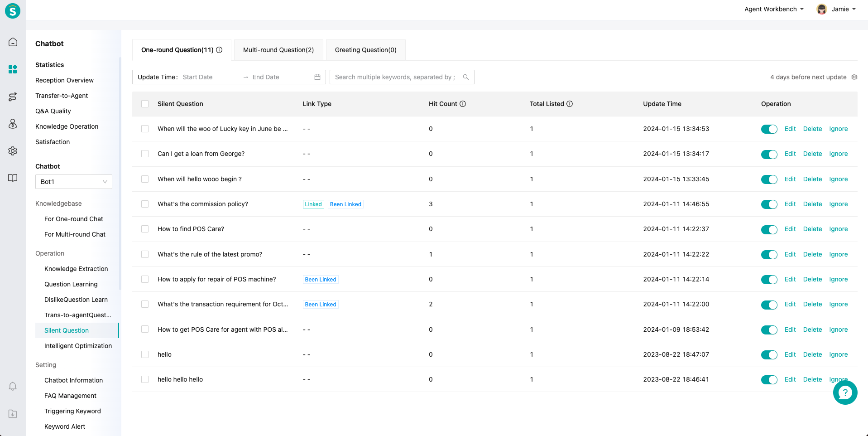The image size is (868, 436).
Task: Open the download inbox icon in sidebar
Action: coord(13,414)
